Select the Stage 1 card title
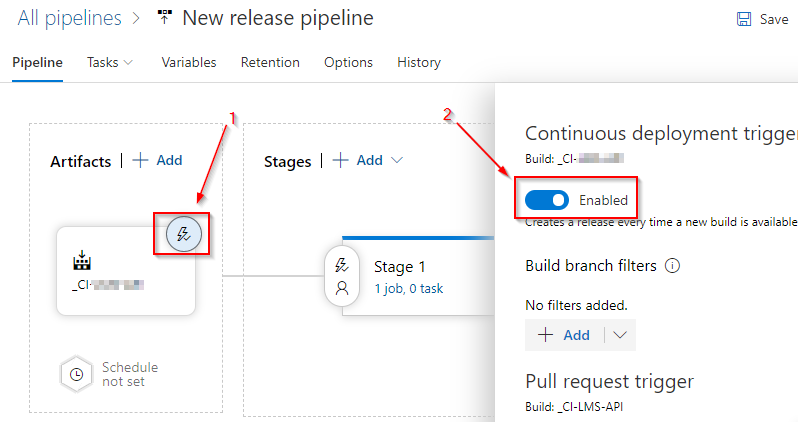The height and width of the screenshot is (422, 798). pyautogui.click(x=400, y=266)
